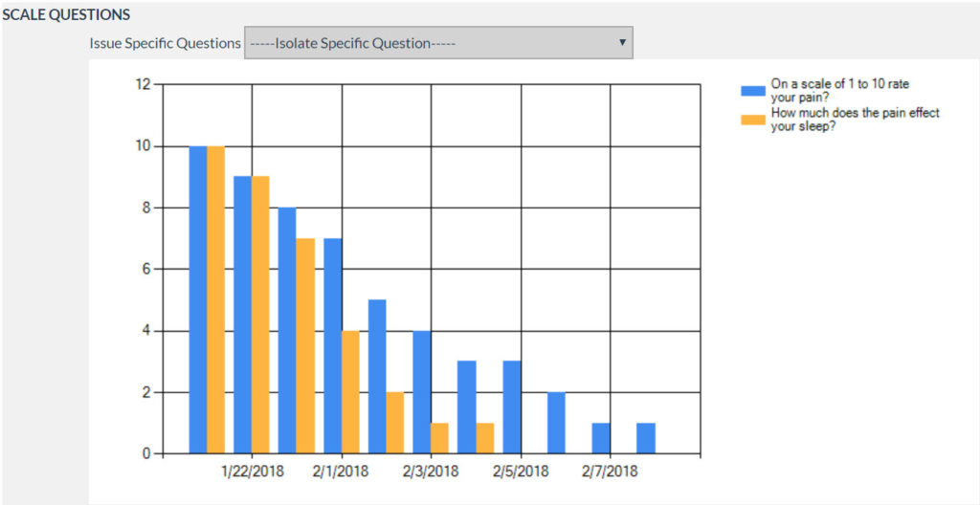Open the Isolate Specific Question dropdown
980x505 pixels.
[437, 43]
